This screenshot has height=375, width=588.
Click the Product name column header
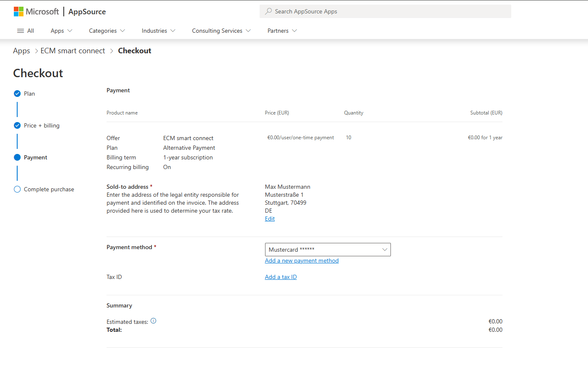122,113
